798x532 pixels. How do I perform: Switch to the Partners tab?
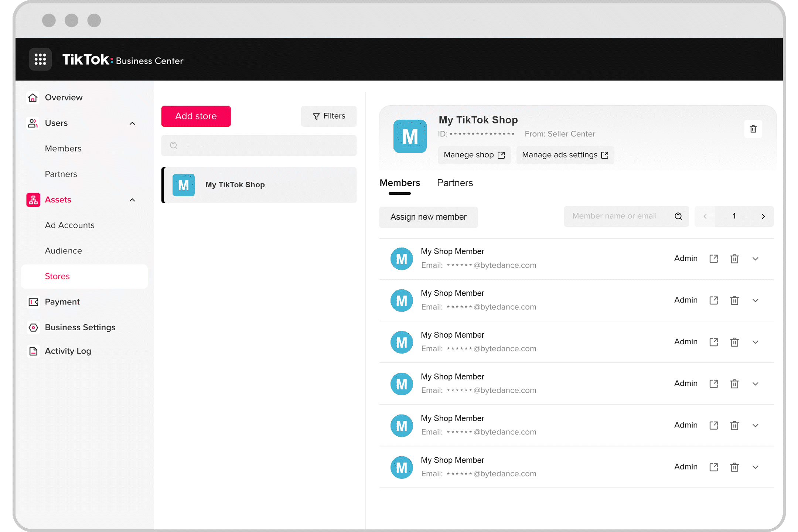(x=455, y=183)
